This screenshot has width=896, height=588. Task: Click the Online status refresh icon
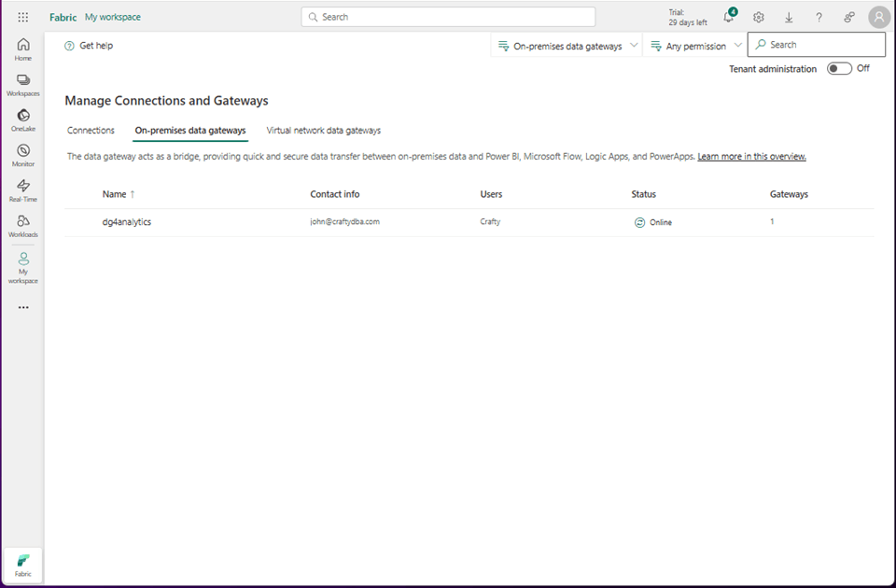(x=639, y=222)
